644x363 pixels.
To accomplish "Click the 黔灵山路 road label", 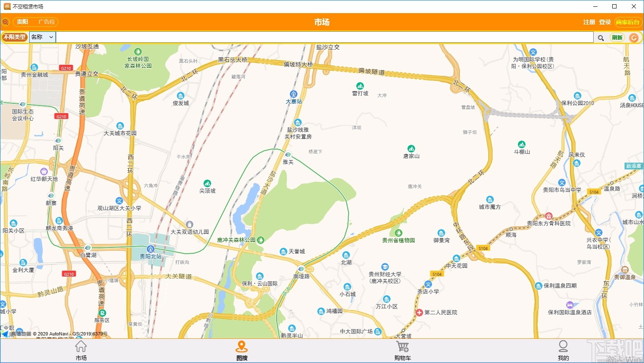I will pyautogui.click(x=50, y=291).
